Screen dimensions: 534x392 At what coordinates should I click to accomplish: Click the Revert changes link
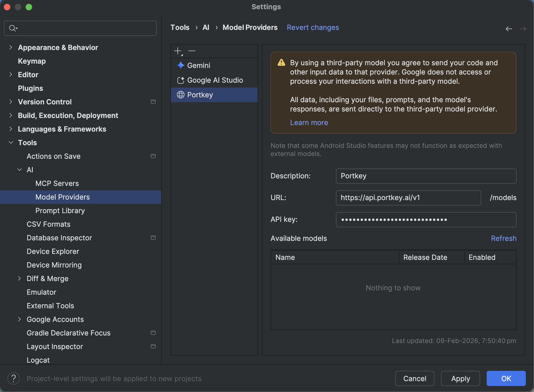[x=313, y=27]
